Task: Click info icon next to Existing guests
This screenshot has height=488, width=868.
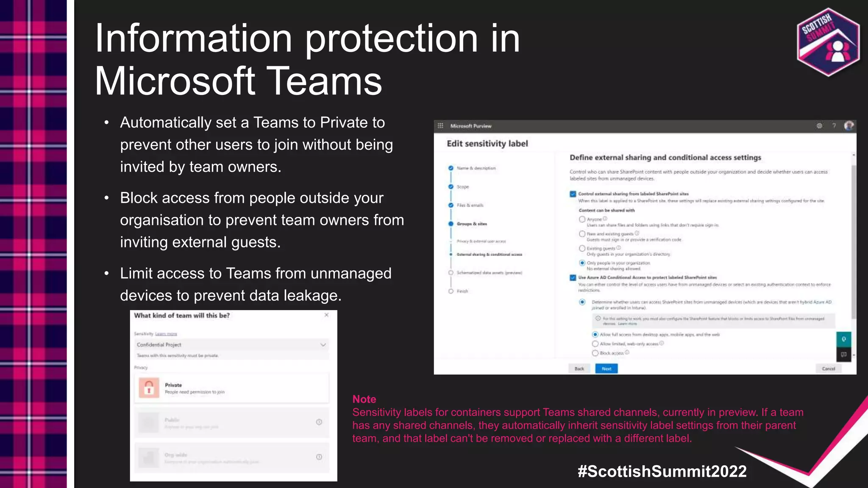Action: click(x=618, y=248)
